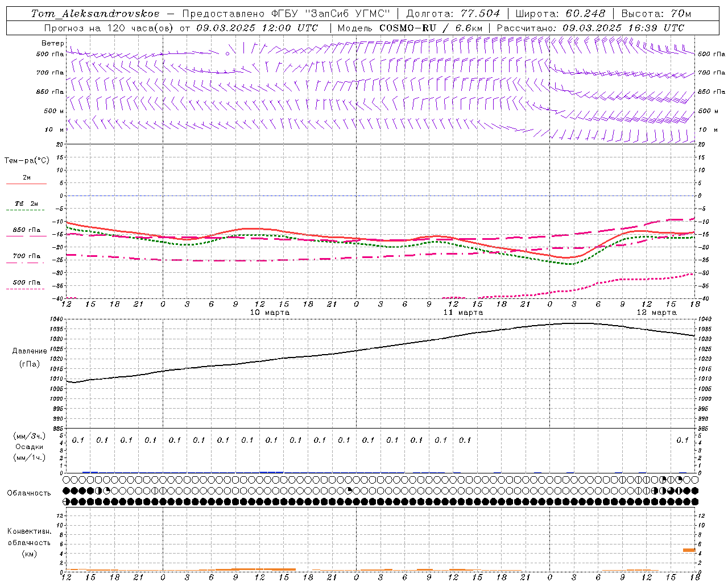Click the Давление pressure axis label
The width and height of the screenshot is (728, 582).
click(x=30, y=351)
